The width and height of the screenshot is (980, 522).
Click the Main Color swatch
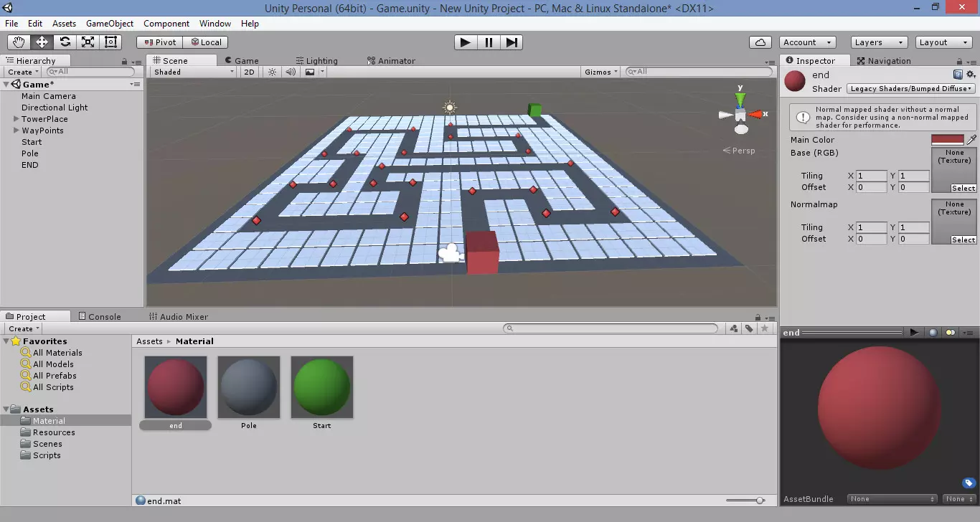(947, 140)
